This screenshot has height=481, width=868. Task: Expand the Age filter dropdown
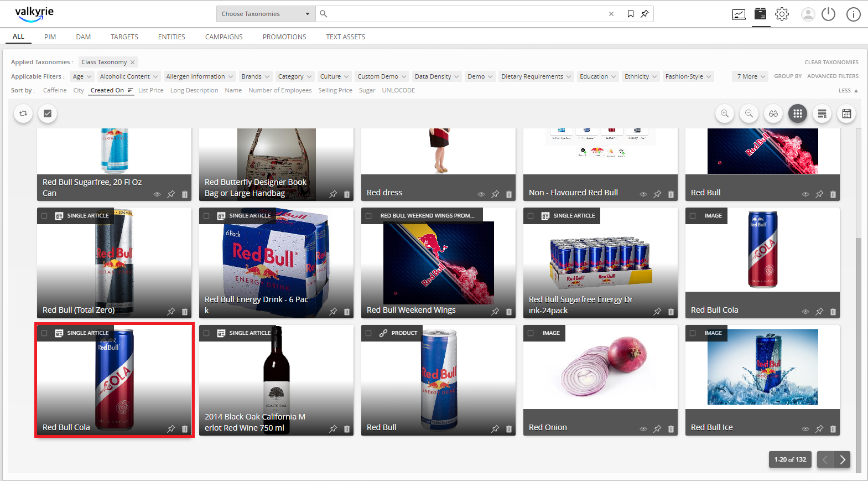[82, 76]
